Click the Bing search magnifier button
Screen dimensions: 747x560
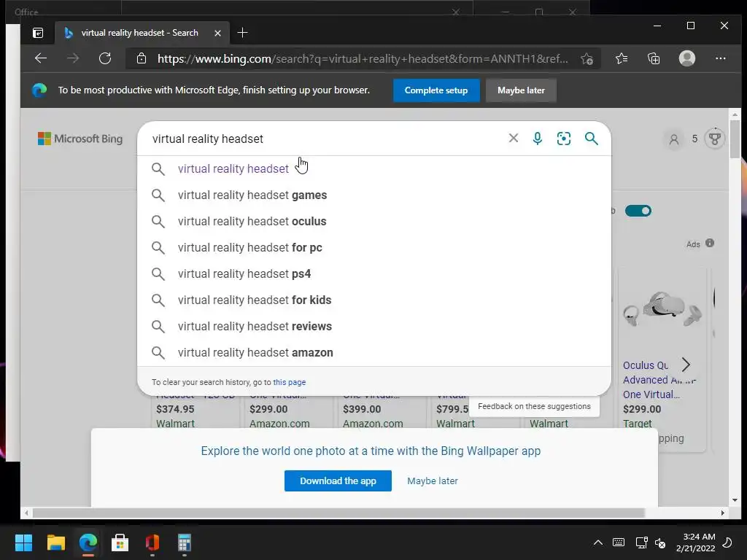591,138
